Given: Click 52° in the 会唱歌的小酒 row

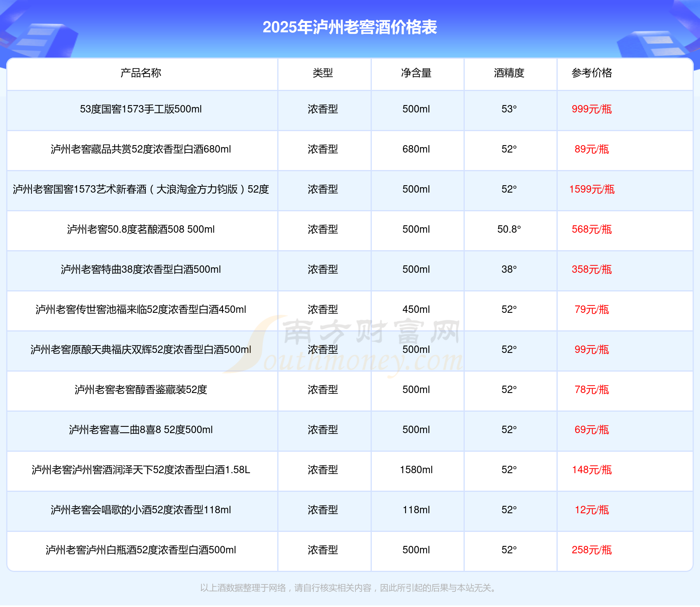Looking at the screenshot, I should coord(509,510).
